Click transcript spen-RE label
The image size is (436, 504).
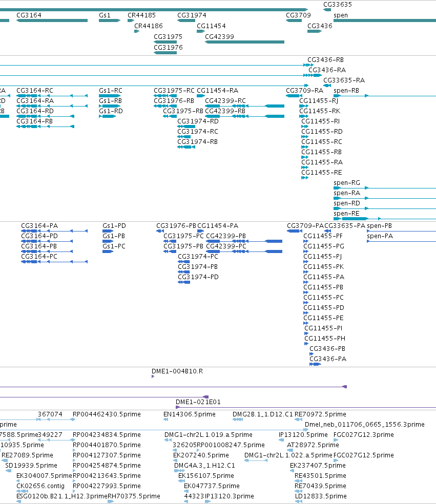[x=346, y=214]
